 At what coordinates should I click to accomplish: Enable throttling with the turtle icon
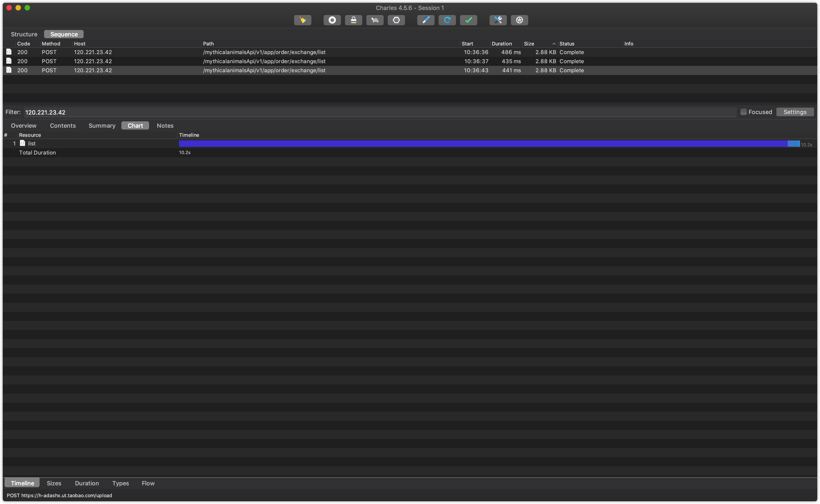[x=375, y=20]
